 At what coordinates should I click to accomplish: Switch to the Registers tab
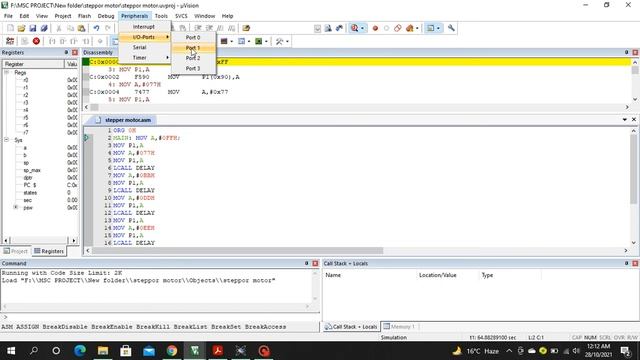[x=49, y=251]
